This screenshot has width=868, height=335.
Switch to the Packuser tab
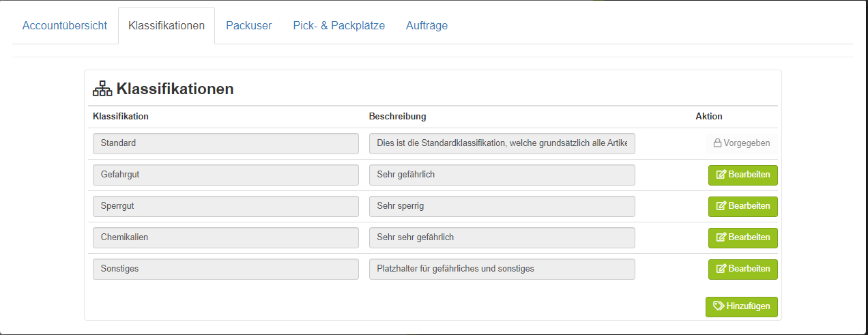[x=249, y=26]
